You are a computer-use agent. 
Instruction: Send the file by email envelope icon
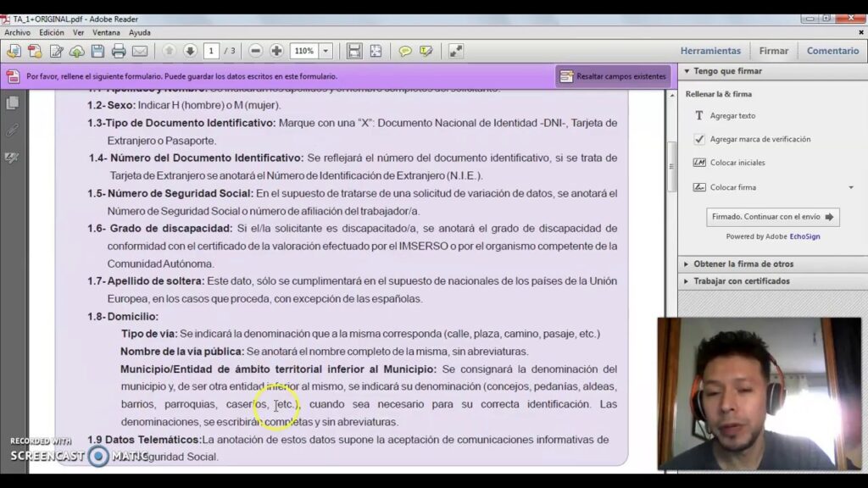(140, 51)
